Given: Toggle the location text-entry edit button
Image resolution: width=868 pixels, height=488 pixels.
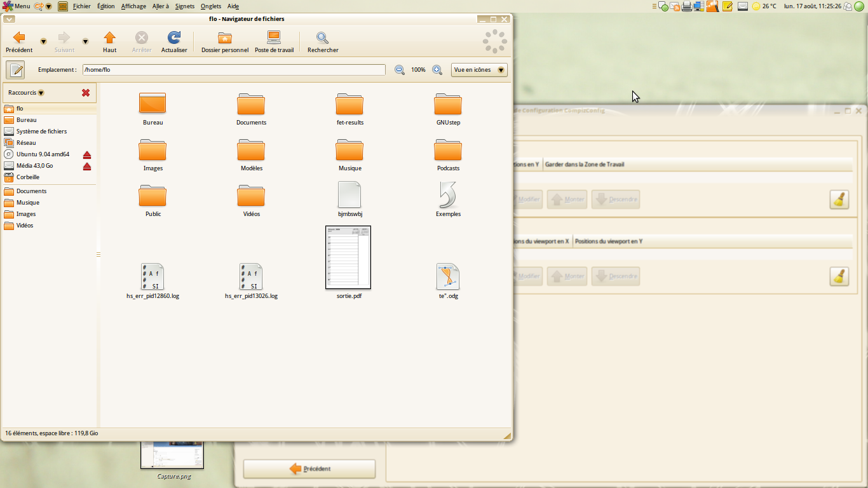Looking at the screenshot, I should 15,70.
